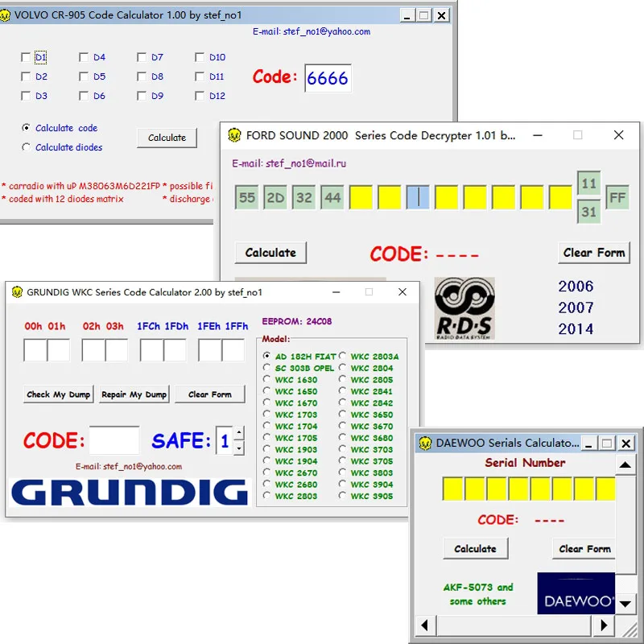Increase the SAFE value with up arrow
644x644 pixels.
pyautogui.click(x=238, y=433)
